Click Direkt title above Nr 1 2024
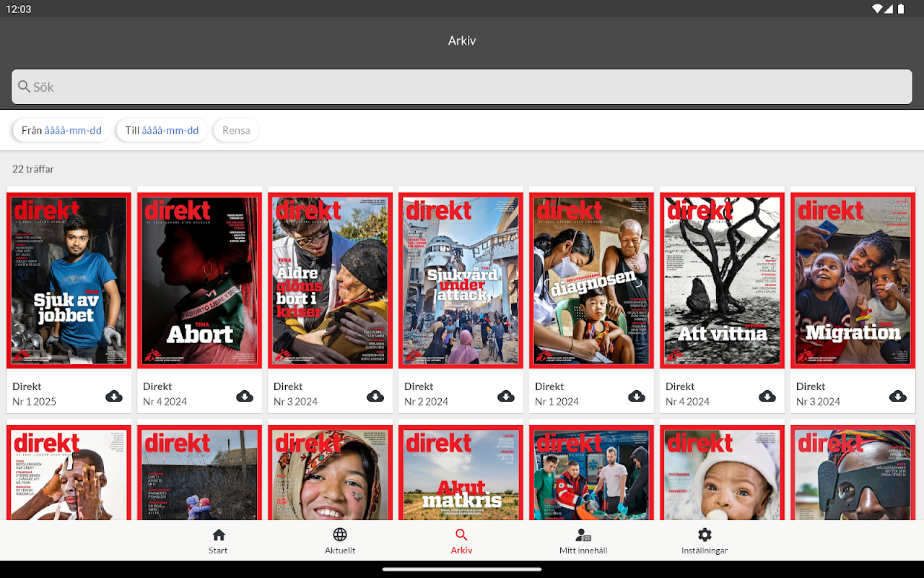924x578 pixels. [549, 387]
